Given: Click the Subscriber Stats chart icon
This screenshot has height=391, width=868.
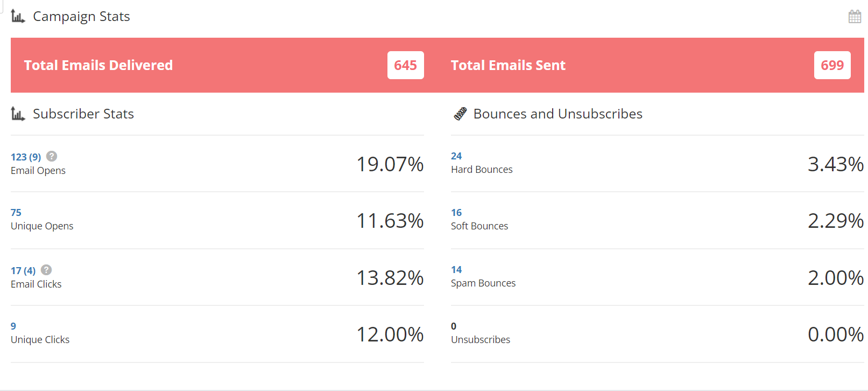Looking at the screenshot, I should click(x=18, y=114).
